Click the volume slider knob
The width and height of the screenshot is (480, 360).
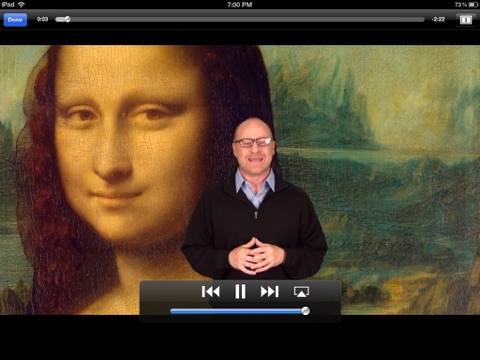click(x=305, y=311)
